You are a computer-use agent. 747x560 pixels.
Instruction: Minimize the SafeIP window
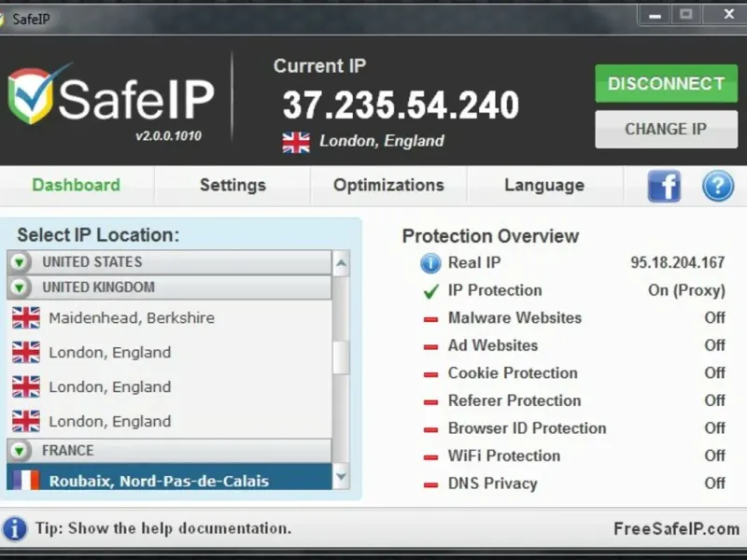tap(655, 15)
